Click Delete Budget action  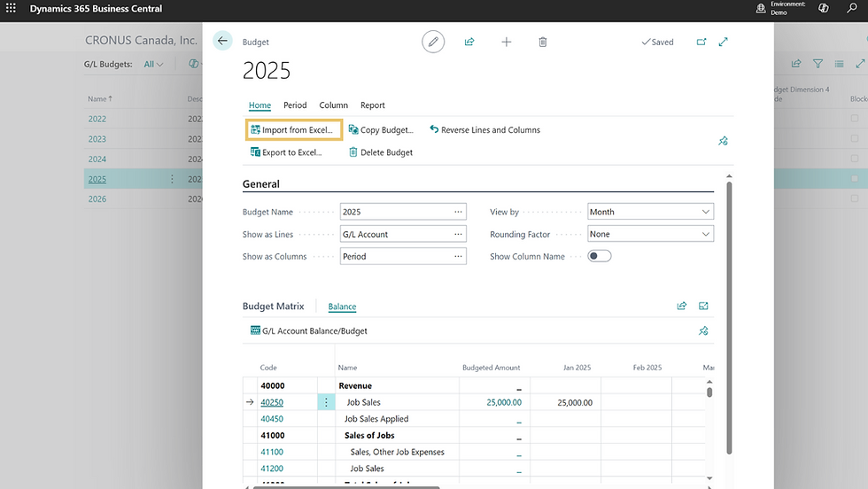click(x=381, y=152)
